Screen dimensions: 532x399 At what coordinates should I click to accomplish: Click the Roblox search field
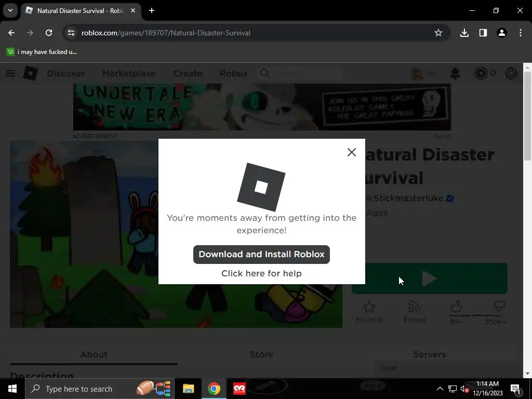click(301, 73)
